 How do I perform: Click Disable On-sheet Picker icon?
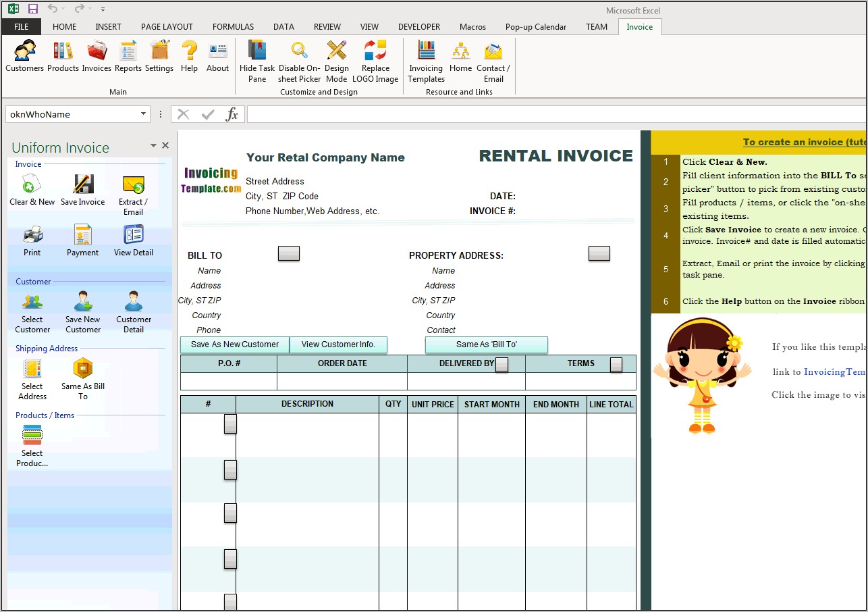tap(300, 61)
